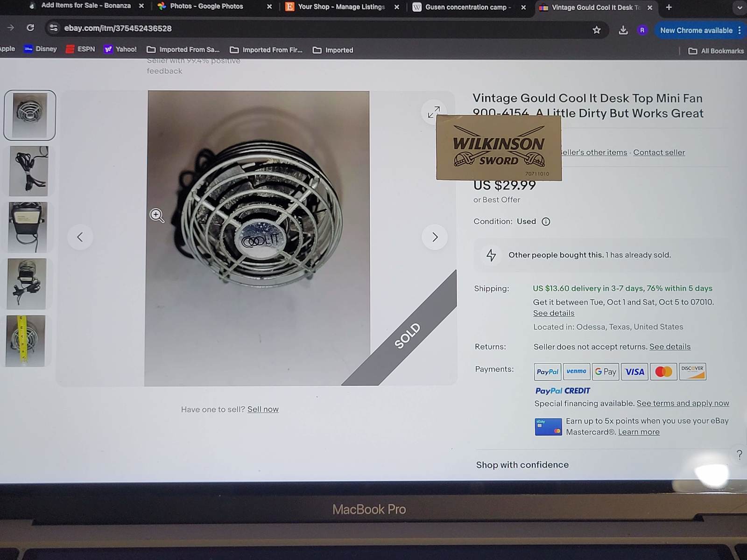Click the eBay Mastercard card icon
747x560 pixels.
point(548,427)
